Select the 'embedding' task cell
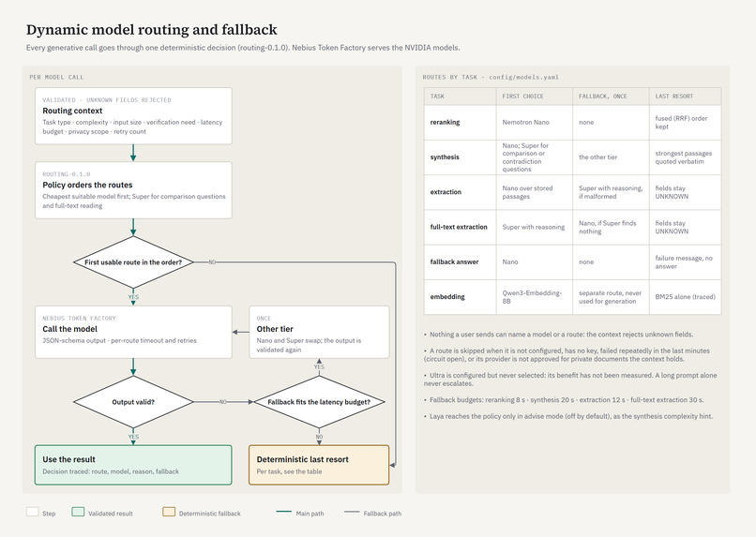The height and width of the screenshot is (537, 756). (460, 297)
